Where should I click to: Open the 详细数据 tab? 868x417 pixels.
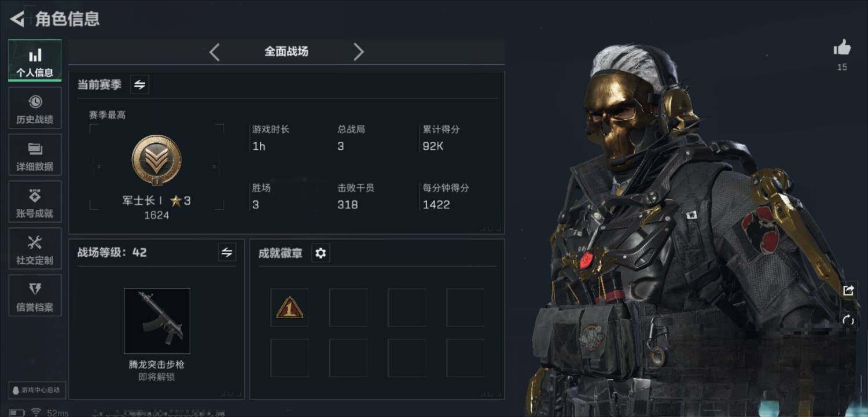[35, 155]
